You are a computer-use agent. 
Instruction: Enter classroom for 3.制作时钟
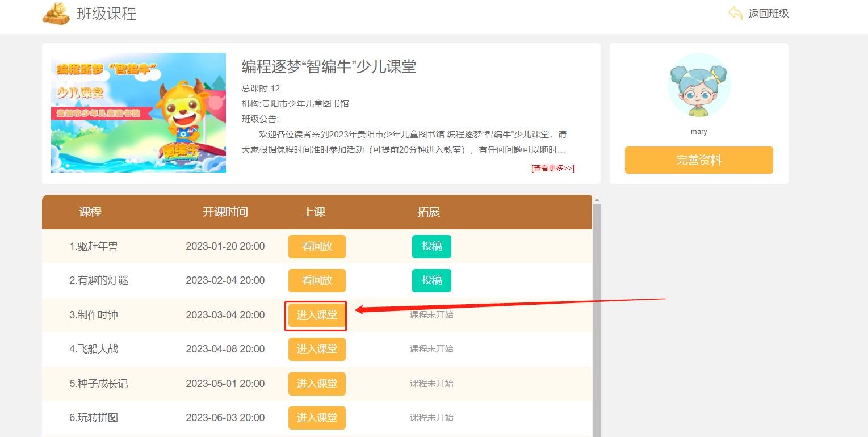click(317, 315)
